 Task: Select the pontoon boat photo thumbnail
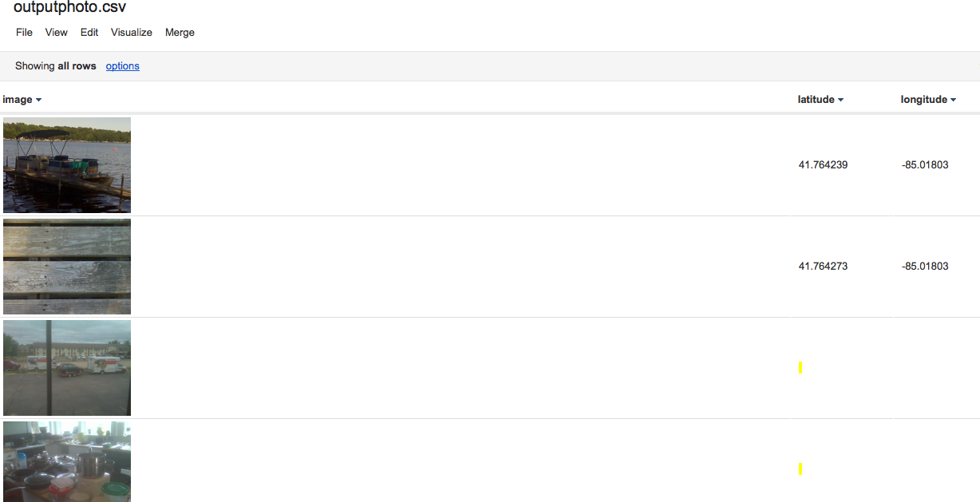tap(67, 165)
